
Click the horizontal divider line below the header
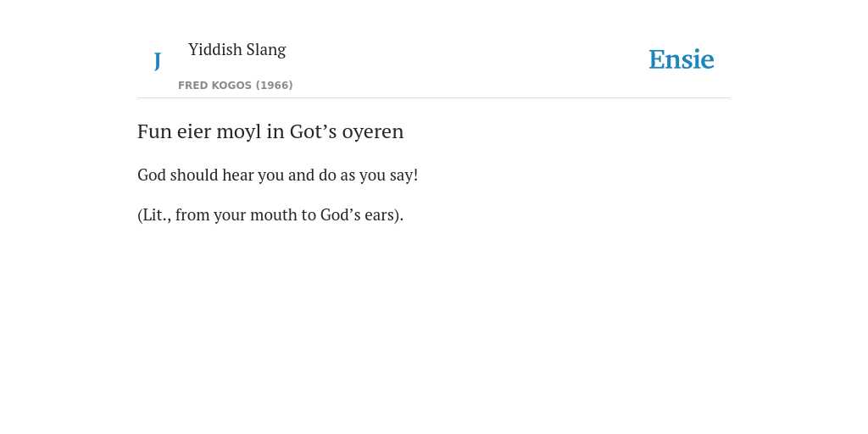tap(434, 98)
